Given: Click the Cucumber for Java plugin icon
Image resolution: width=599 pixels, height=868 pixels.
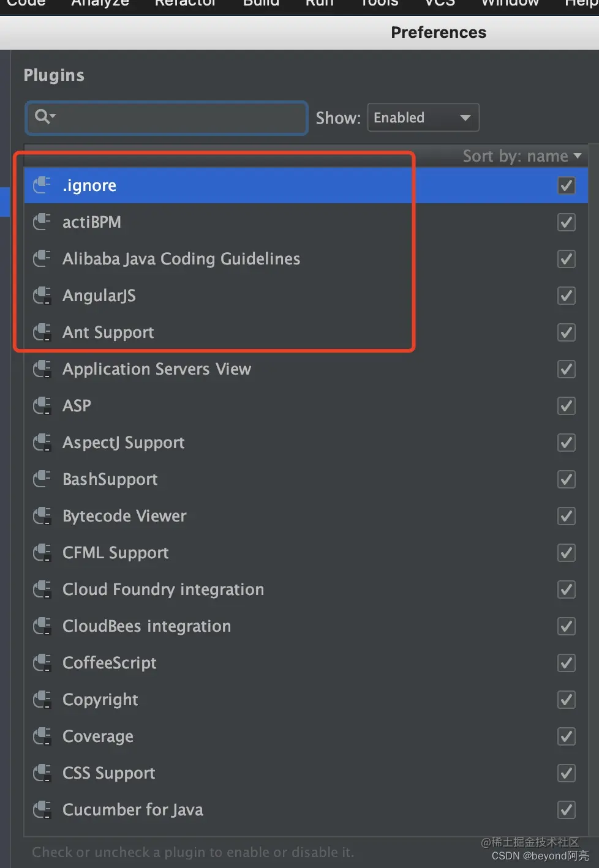Looking at the screenshot, I should click(x=42, y=809).
